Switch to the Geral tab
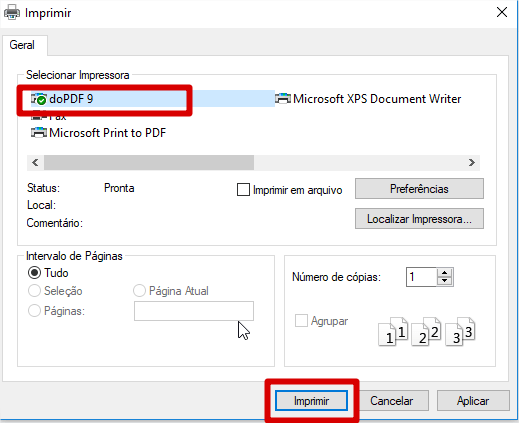 click(22, 45)
